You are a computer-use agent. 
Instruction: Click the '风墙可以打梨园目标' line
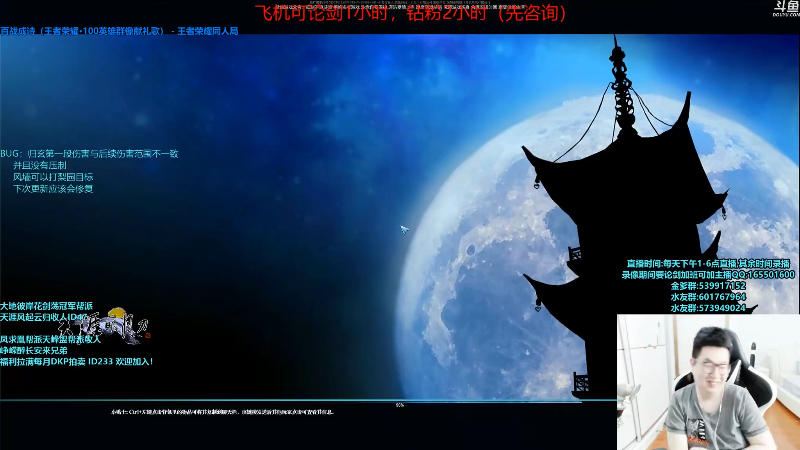click(53, 177)
